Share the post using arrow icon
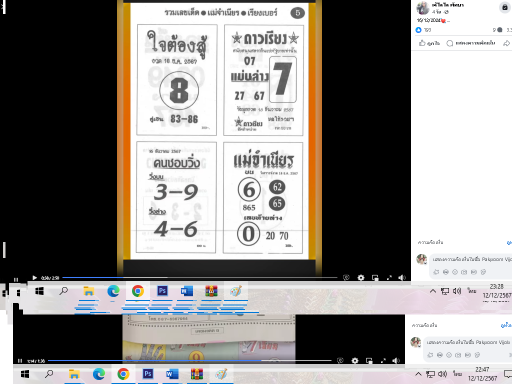The width and height of the screenshot is (512, 384). click(507, 43)
